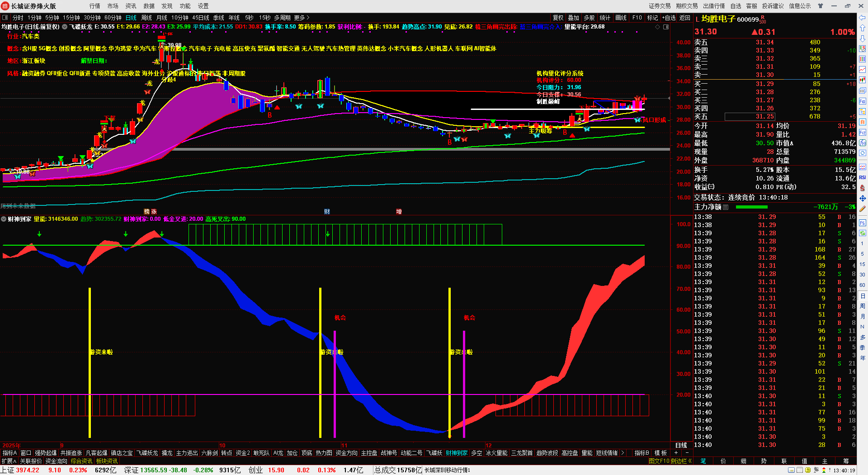Click the 画线 drawing button

(621, 18)
